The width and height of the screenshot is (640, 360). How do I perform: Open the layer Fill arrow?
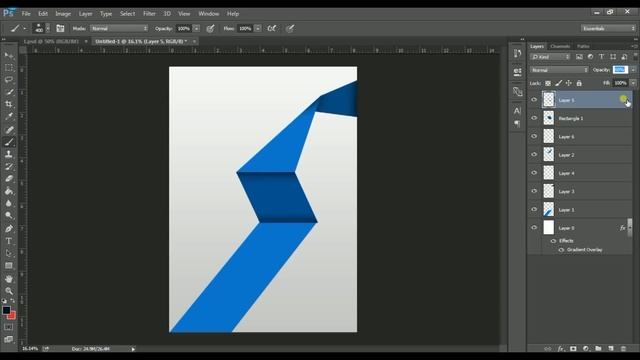[633, 83]
